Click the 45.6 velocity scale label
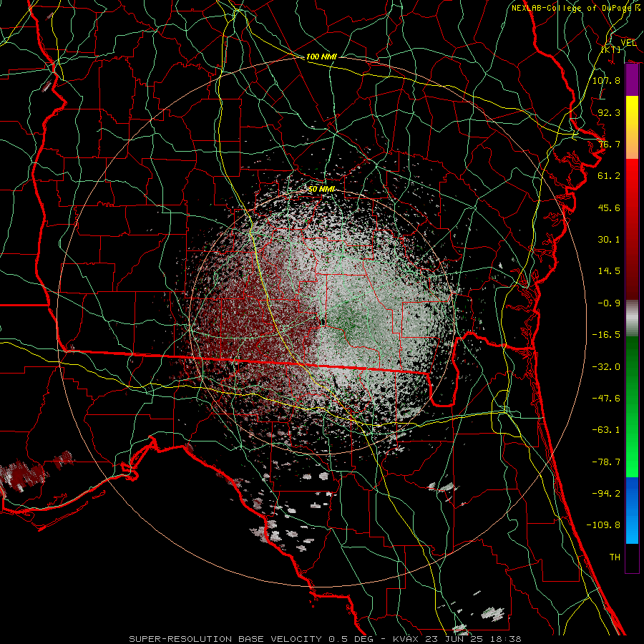Image resolution: width=644 pixels, height=644 pixels. tap(609, 208)
